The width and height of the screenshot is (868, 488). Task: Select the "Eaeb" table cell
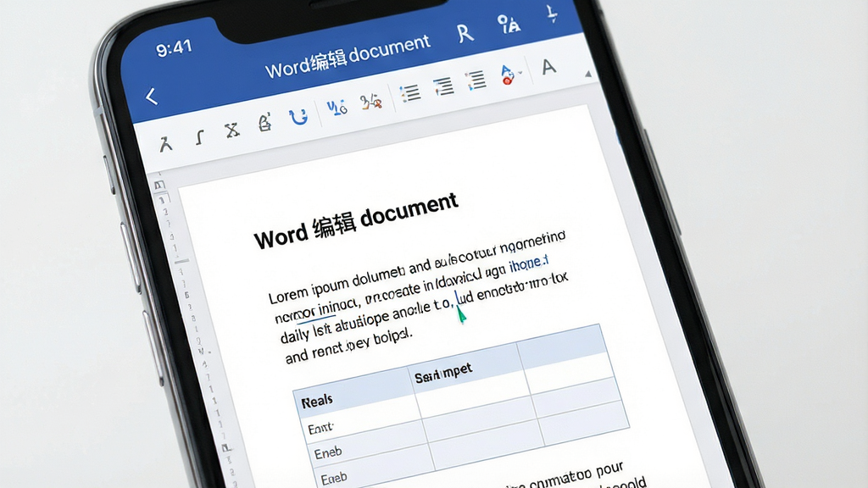374,468
